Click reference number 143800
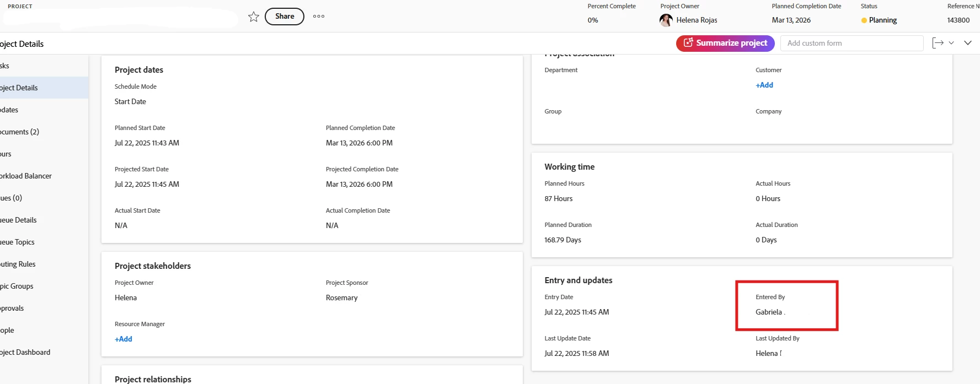 pyautogui.click(x=958, y=20)
